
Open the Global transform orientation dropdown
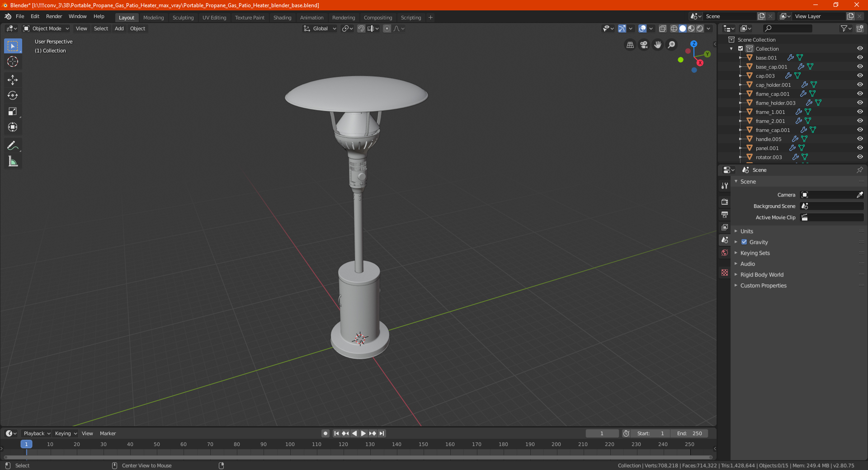pyautogui.click(x=320, y=28)
